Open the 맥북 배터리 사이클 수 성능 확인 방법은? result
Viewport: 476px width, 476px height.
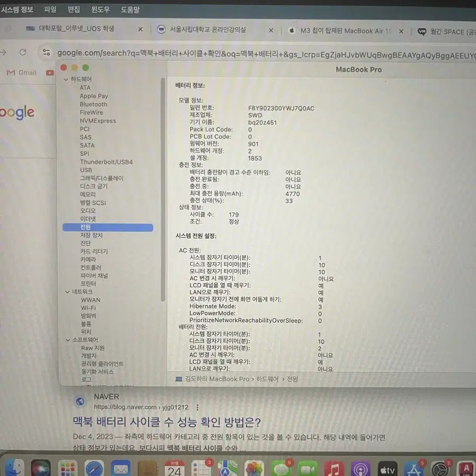pyautogui.click(x=167, y=422)
